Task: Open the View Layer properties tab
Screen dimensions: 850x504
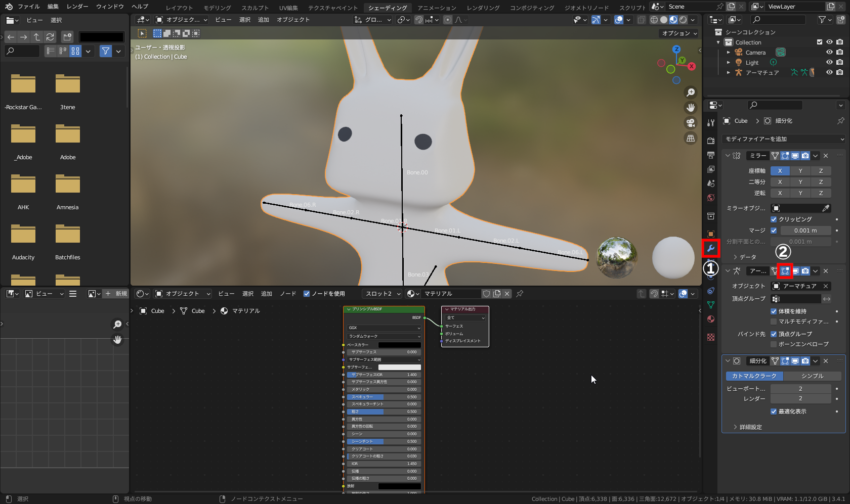Action: click(x=711, y=169)
